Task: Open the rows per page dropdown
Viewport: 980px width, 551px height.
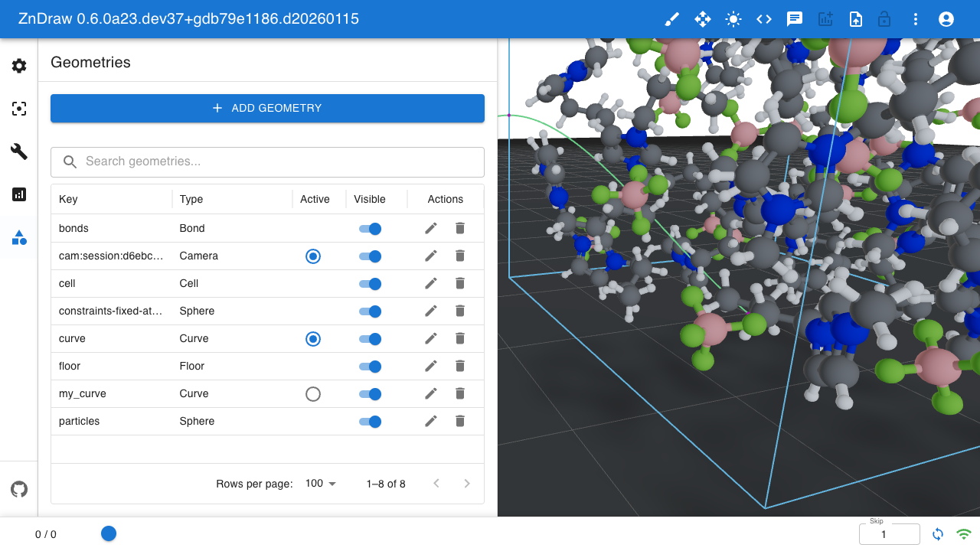Action: coord(321,484)
